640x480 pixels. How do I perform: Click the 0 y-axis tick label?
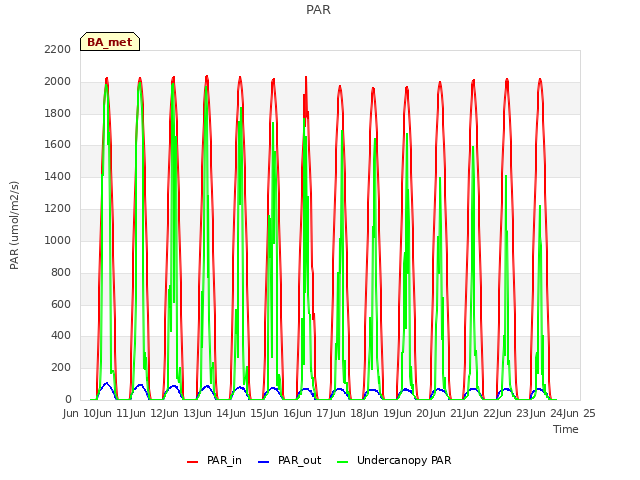[68, 399]
